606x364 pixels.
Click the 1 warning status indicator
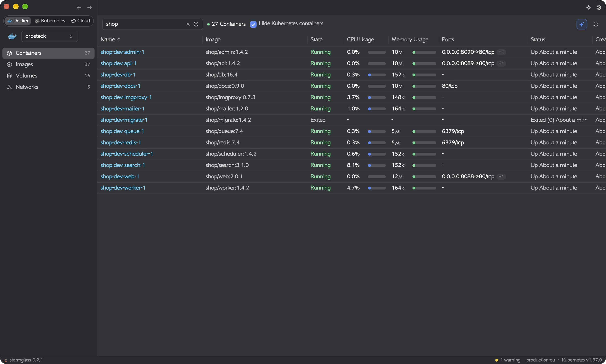508,360
